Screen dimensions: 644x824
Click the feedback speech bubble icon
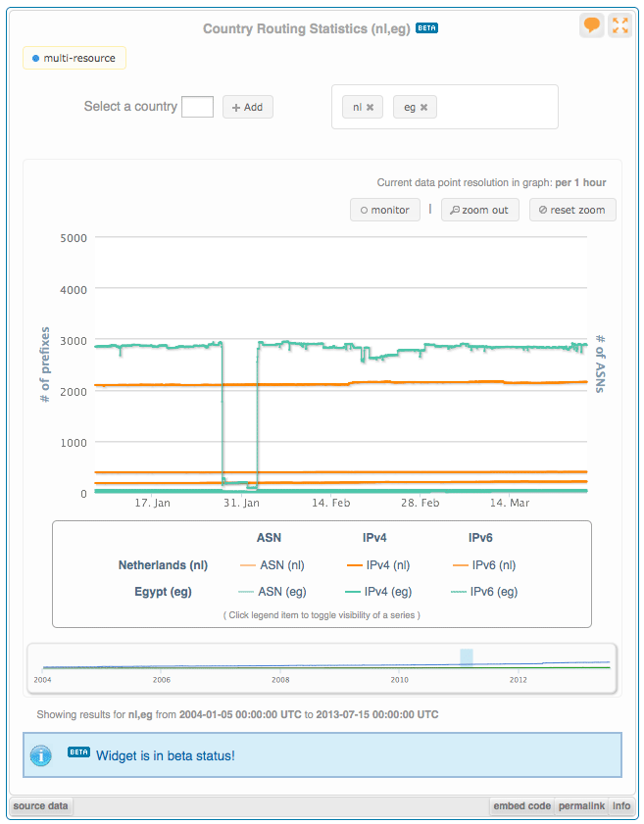point(591,25)
